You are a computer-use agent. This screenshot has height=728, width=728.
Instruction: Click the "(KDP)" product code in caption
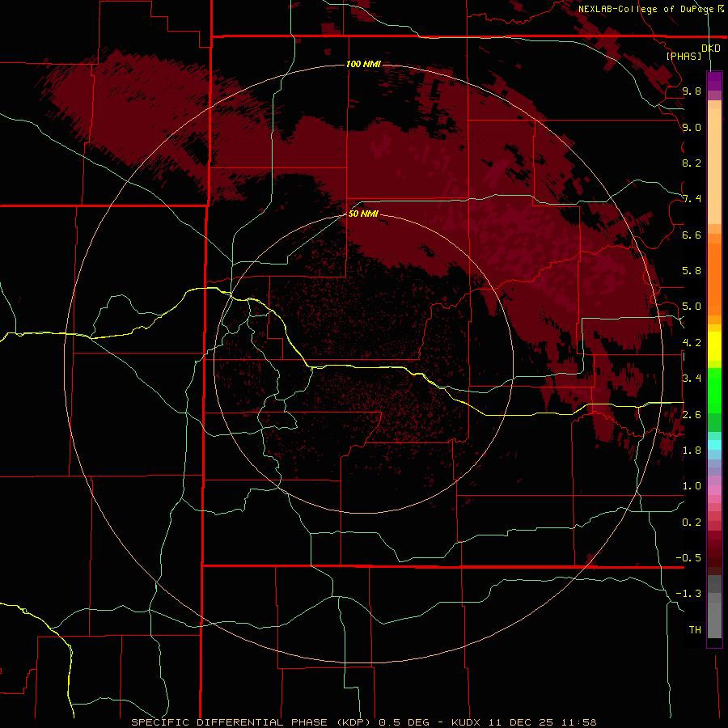pos(353,722)
